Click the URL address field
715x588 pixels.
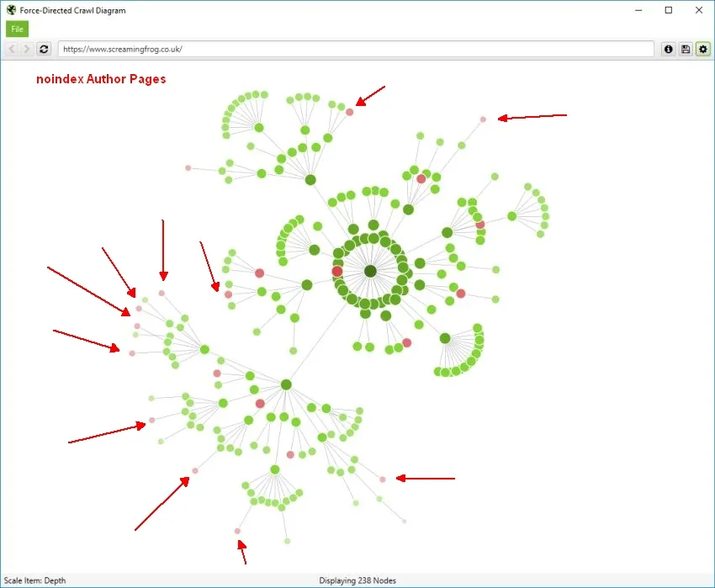[x=356, y=50]
